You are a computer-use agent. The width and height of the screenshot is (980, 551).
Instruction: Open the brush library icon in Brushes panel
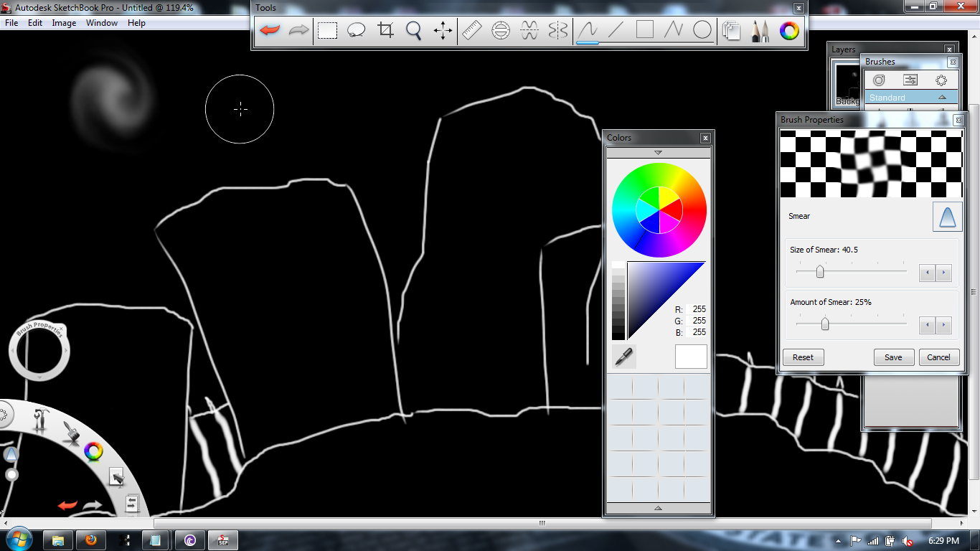tap(879, 80)
